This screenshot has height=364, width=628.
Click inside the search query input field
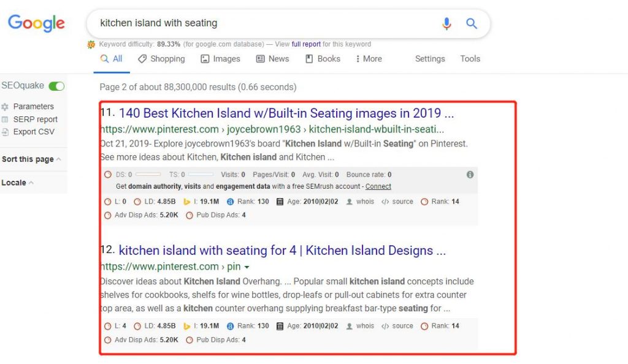[264, 23]
